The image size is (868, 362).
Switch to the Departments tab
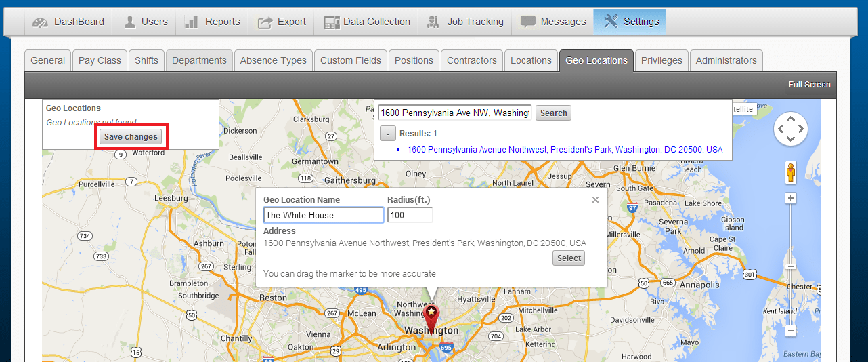tap(199, 60)
